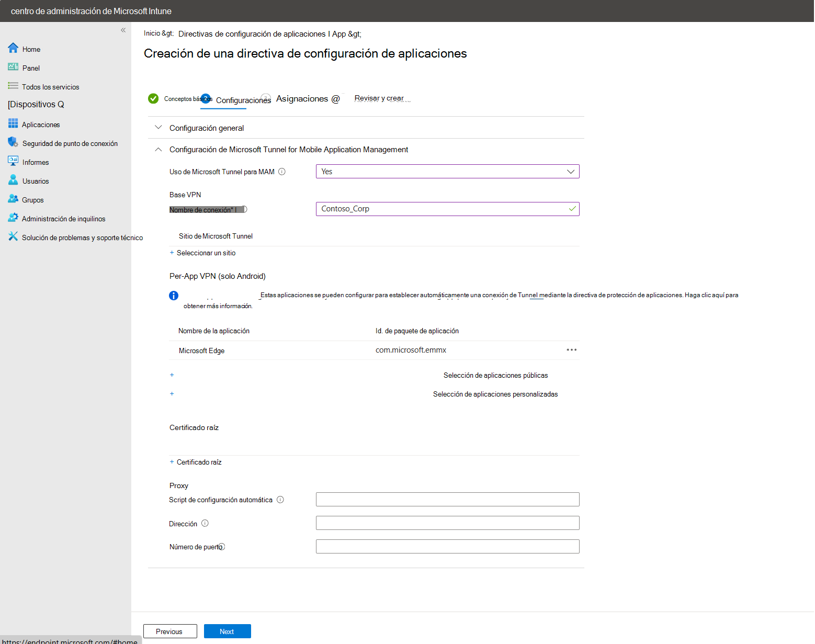
Task: Click Nombre de la aplicación column header
Action: click(214, 331)
